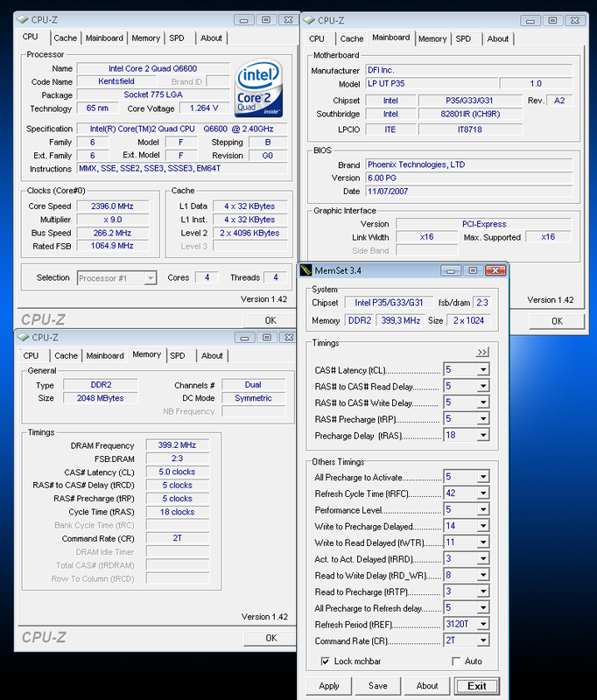Open the Precharge Delay (tRAS) dropdown
The height and width of the screenshot is (700, 597).
point(483,435)
